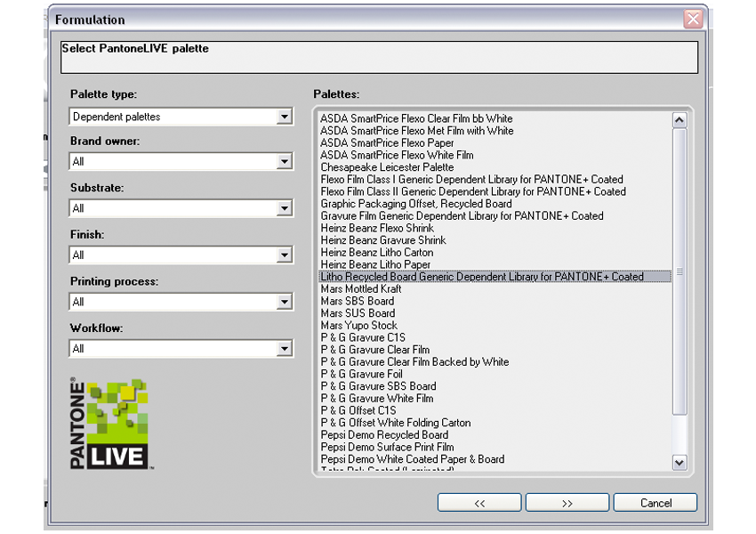Select Mars SUS Board
Screen dimensions: 756x534
(358, 313)
